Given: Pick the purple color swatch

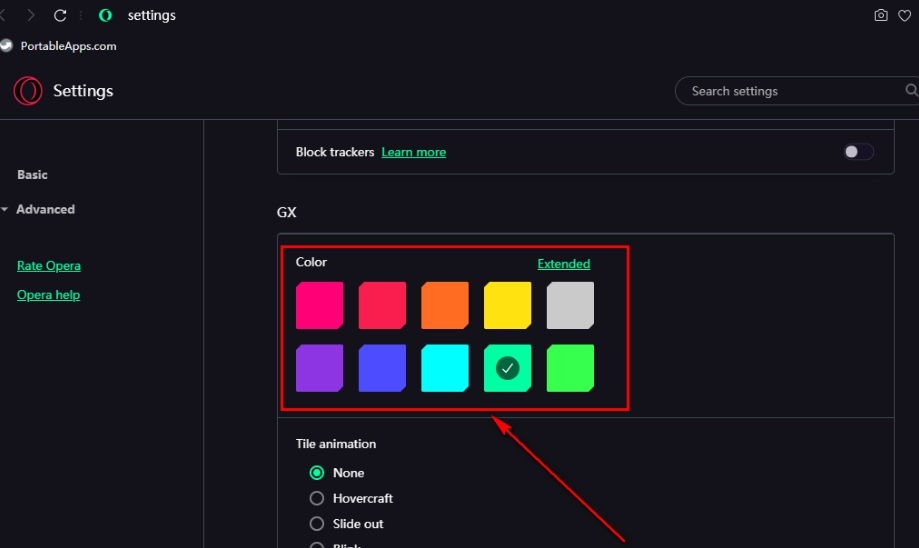Looking at the screenshot, I should click(319, 368).
